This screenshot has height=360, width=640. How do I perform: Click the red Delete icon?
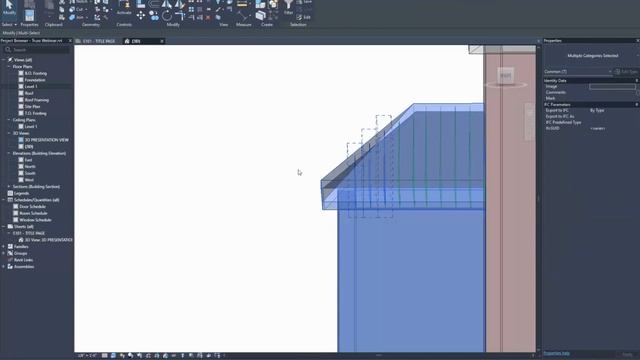(208, 18)
